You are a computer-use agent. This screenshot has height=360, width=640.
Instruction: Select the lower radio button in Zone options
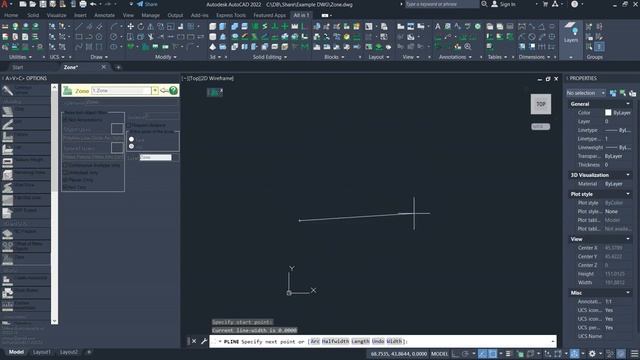(131, 146)
